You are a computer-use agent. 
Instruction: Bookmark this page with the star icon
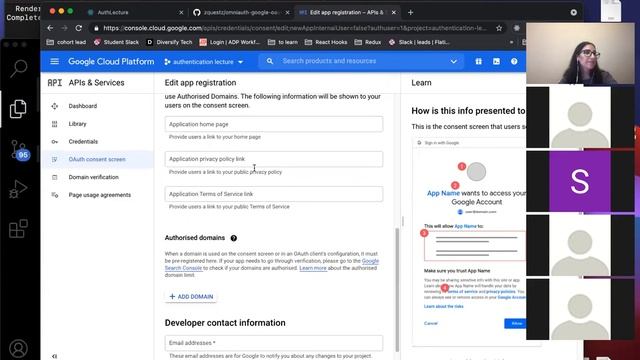tap(499, 28)
